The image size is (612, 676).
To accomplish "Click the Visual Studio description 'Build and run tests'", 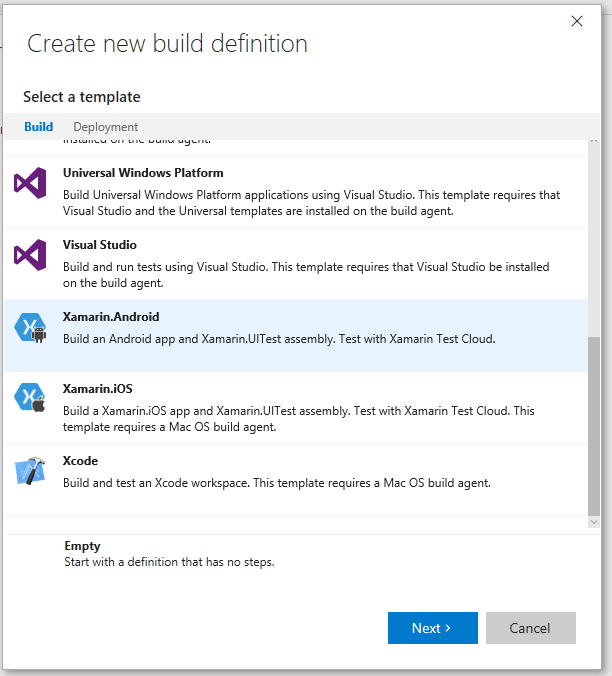I will click(306, 275).
